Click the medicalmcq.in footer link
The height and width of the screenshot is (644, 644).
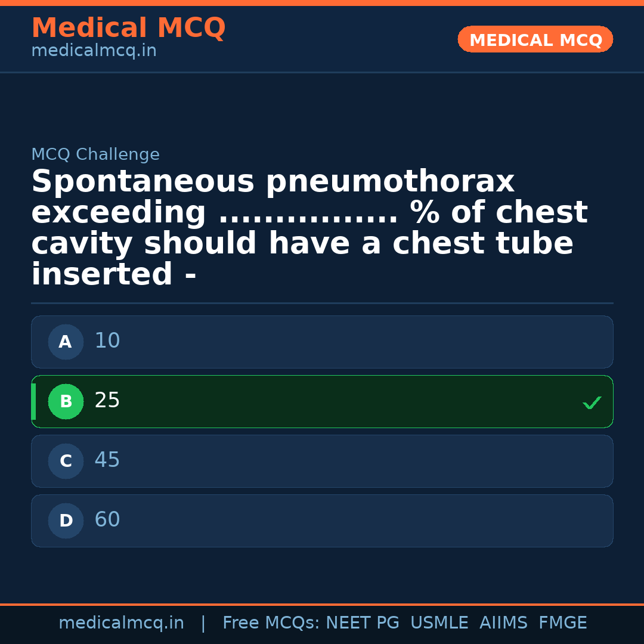(122, 622)
